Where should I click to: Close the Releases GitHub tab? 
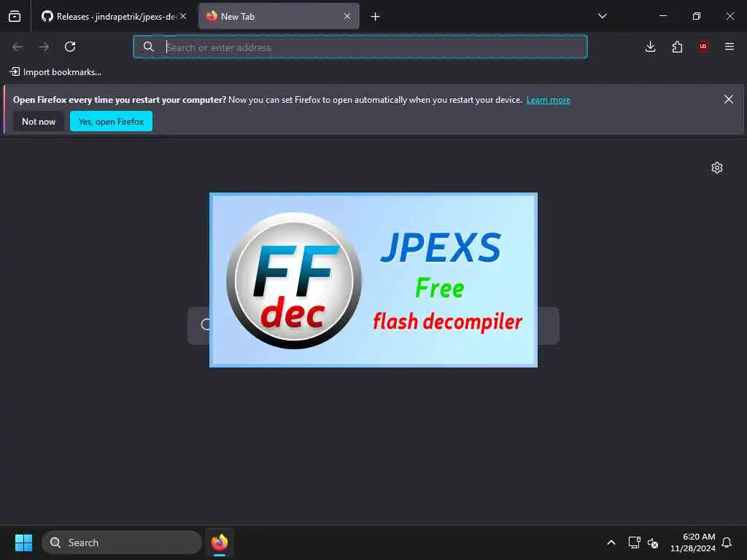click(x=183, y=16)
